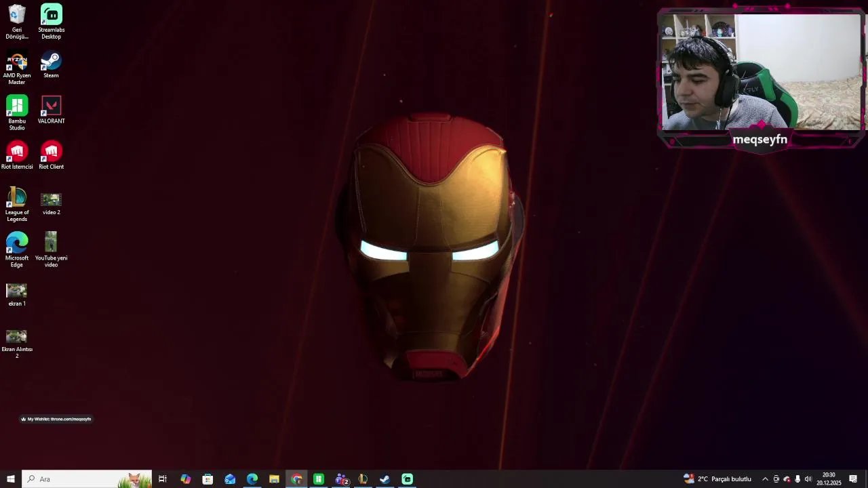This screenshot has width=868, height=488.
Task: Open Bambu Studio from the taskbar
Action: coord(318,479)
